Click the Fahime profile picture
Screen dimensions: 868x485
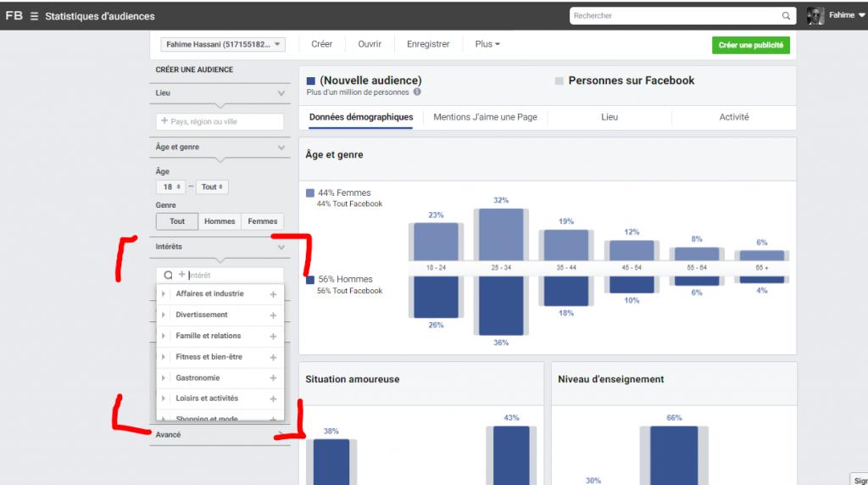[815, 15]
